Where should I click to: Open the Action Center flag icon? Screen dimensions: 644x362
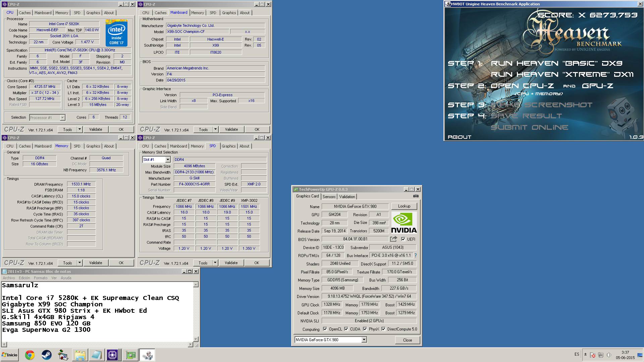coord(593,355)
